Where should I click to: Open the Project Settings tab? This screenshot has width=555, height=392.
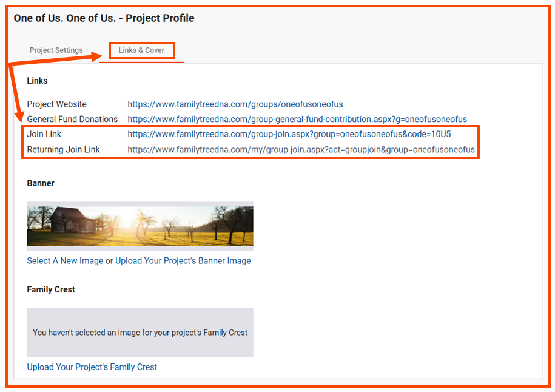pyautogui.click(x=56, y=50)
